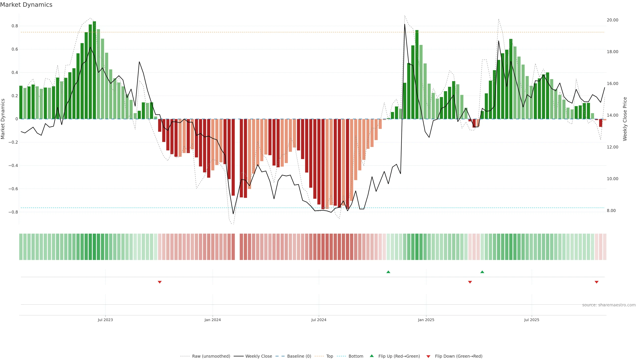Image resolution: width=644 pixels, height=362 pixels.
Task: Click the Market Dynamics chart title
Action: (26, 5)
